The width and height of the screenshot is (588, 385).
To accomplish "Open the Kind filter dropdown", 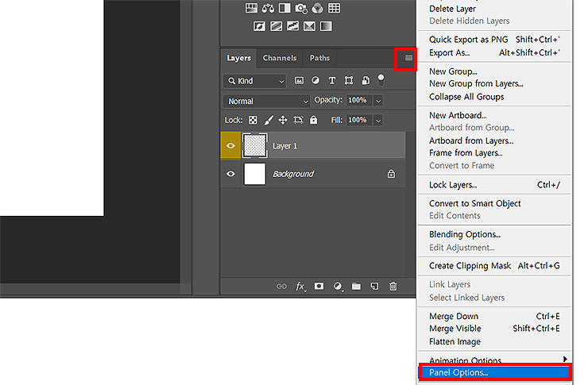I will pyautogui.click(x=254, y=81).
